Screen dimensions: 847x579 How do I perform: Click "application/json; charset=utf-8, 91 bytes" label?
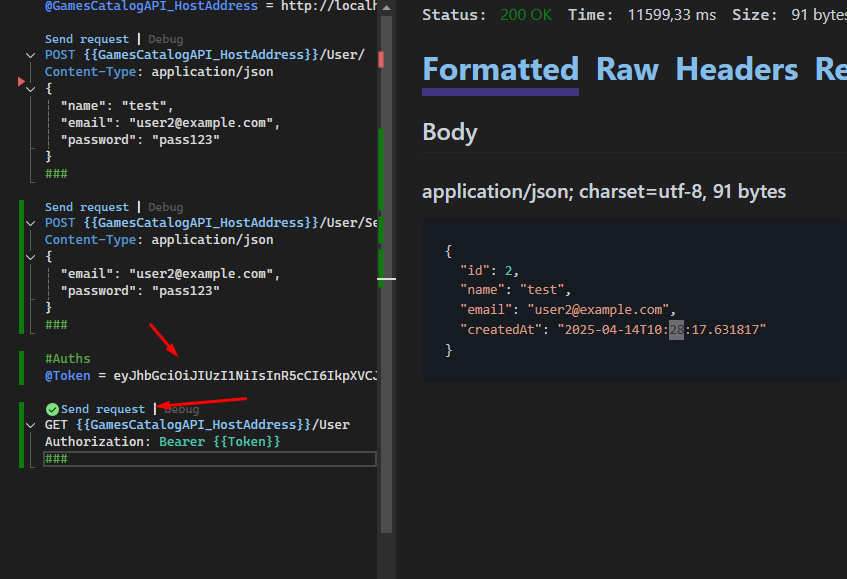tap(604, 191)
